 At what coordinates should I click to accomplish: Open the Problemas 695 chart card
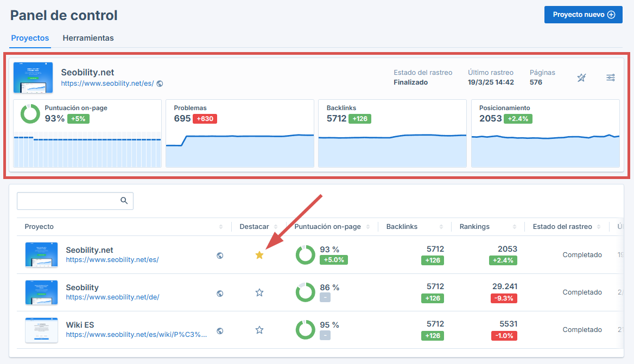coord(240,133)
